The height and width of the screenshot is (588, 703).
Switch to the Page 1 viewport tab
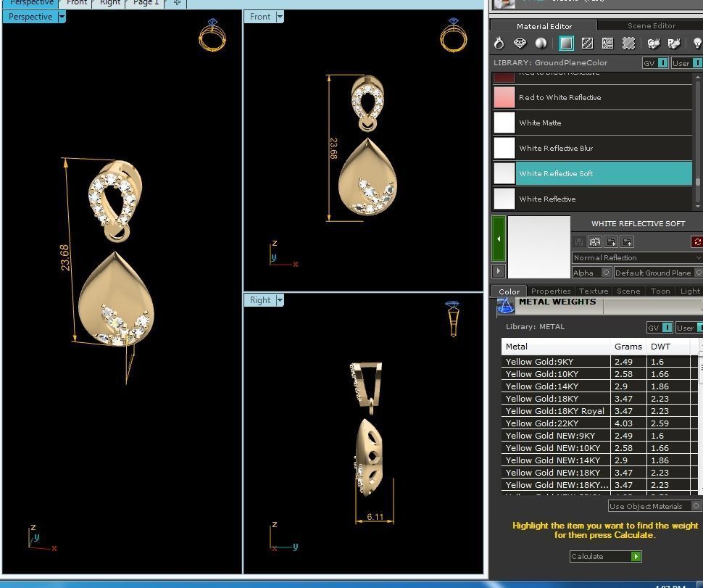pos(146,3)
